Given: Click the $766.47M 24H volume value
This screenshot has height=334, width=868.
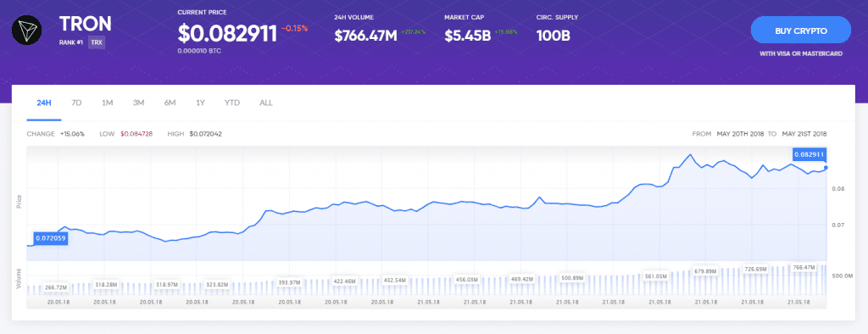Looking at the screenshot, I should pos(365,36).
